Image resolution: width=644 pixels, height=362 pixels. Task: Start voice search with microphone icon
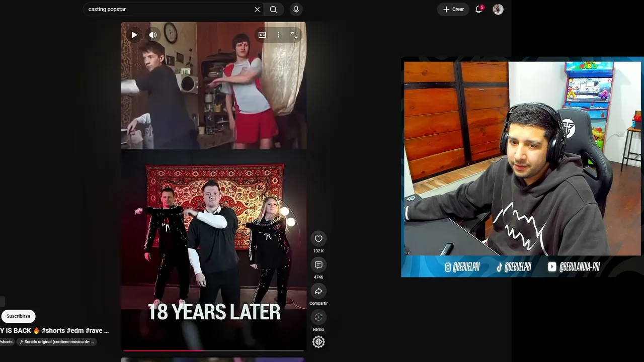click(296, 9)
